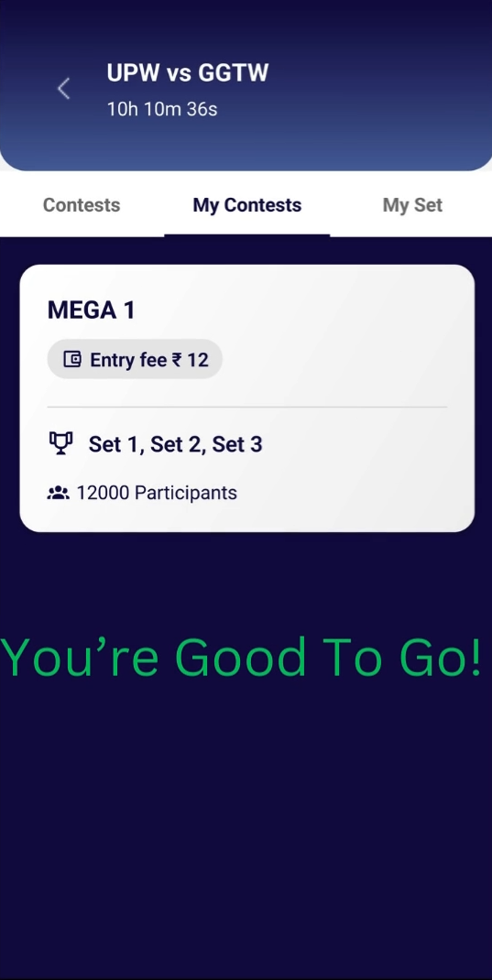The height and width of the screenshot is (980, 492).
Task: Open the My Set tab
Action: [412, 205]
